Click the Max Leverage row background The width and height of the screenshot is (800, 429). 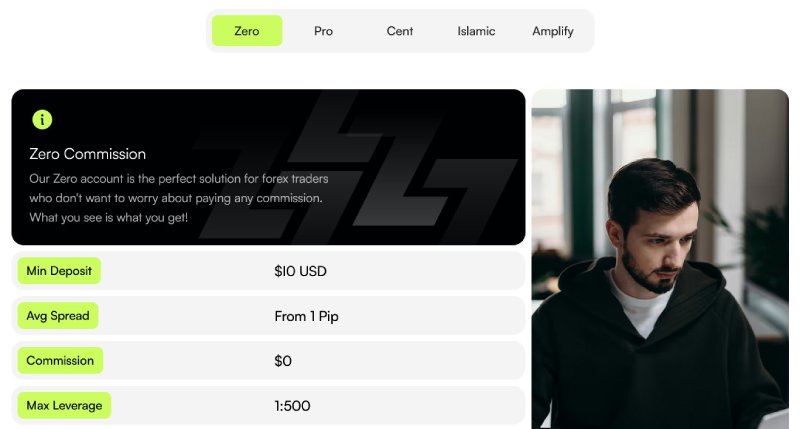pyautogui.click(x=268, y=406)
